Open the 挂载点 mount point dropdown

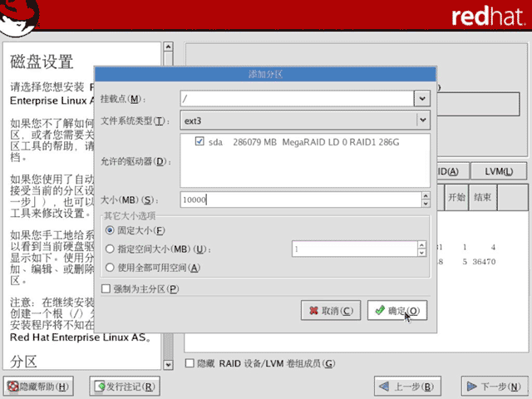(x=422, y=99)
